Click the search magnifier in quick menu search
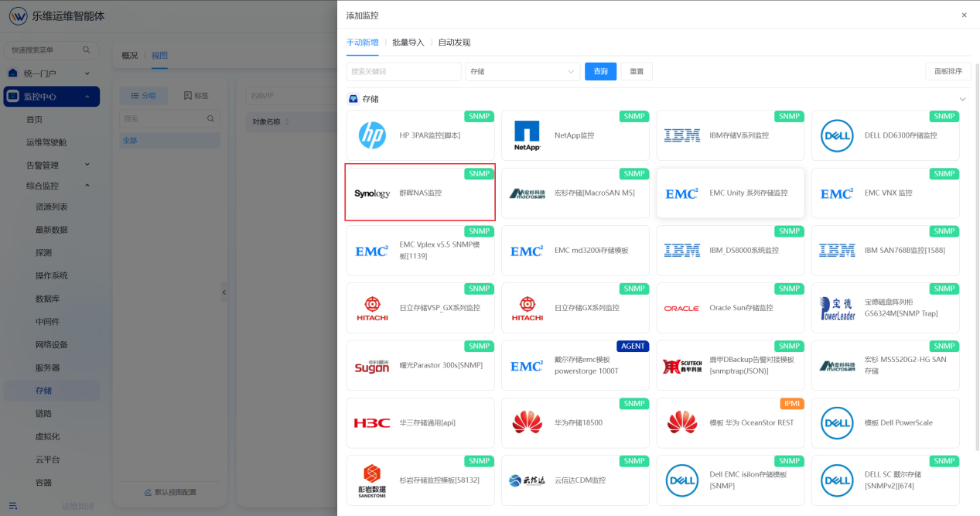Screen dimensions: 980x516 (x=86, y=50)
